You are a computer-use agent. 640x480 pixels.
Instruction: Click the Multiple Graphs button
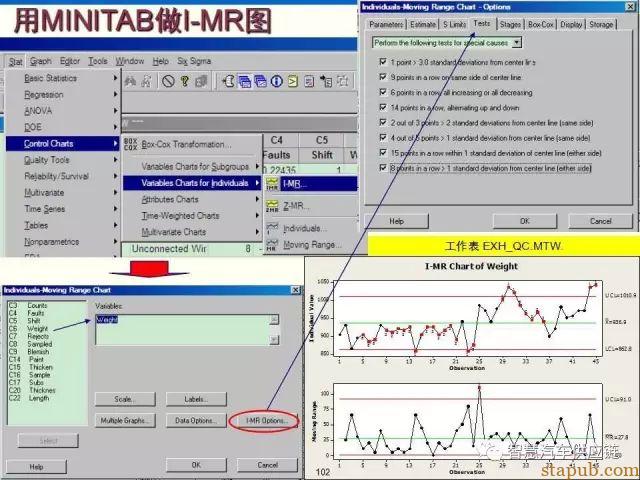125,420
